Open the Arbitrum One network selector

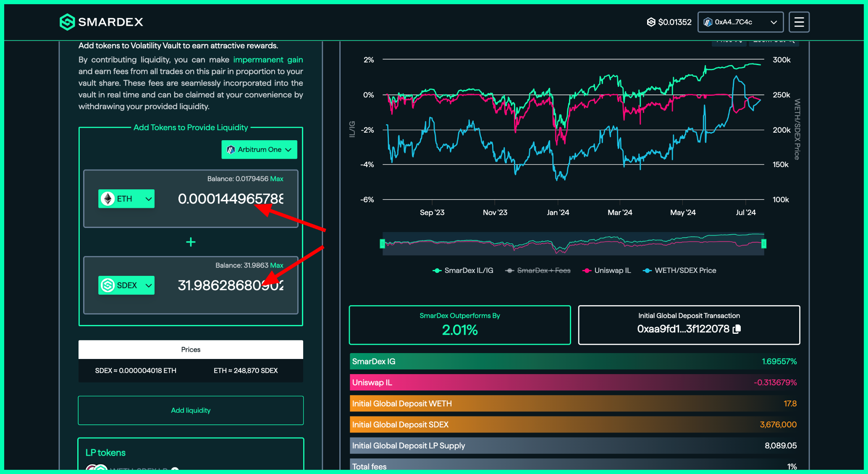pos(259,149)
